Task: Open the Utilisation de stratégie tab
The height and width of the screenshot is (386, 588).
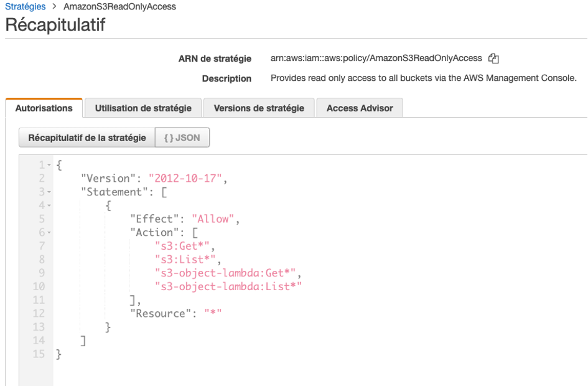Action: click(143, 108)
